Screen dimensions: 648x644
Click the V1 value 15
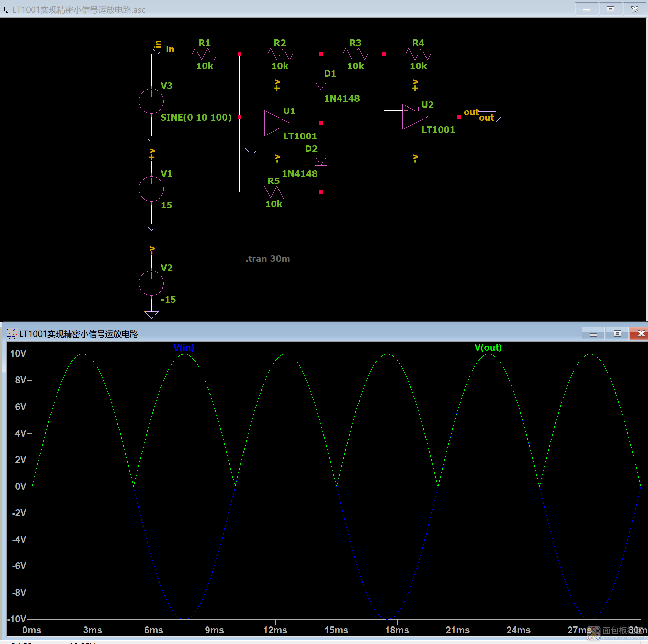167,205
